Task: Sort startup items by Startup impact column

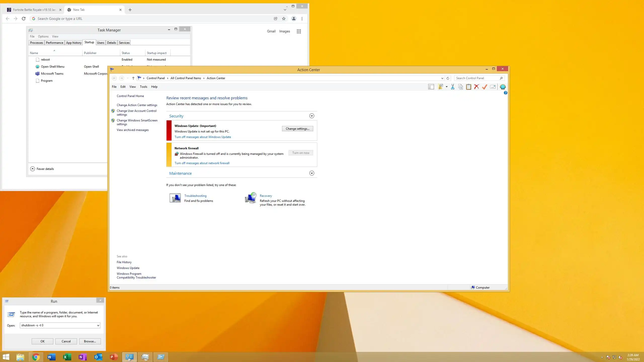Action: 157,53
